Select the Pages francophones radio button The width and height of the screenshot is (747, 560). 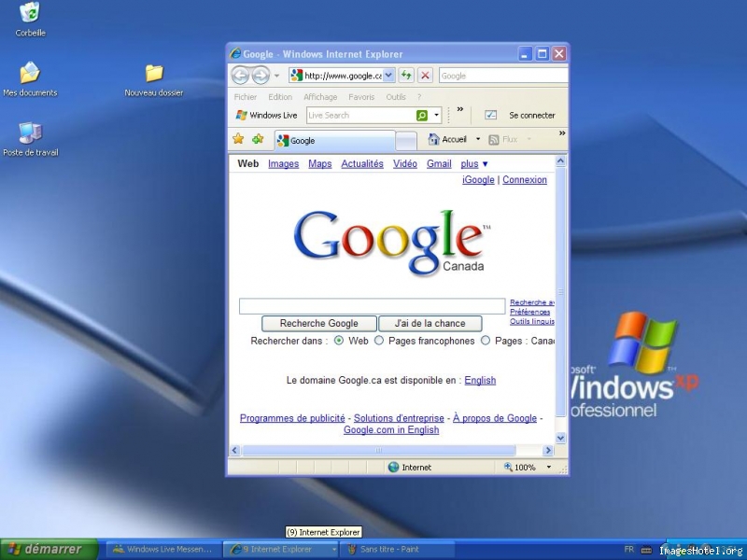[379, 341]
